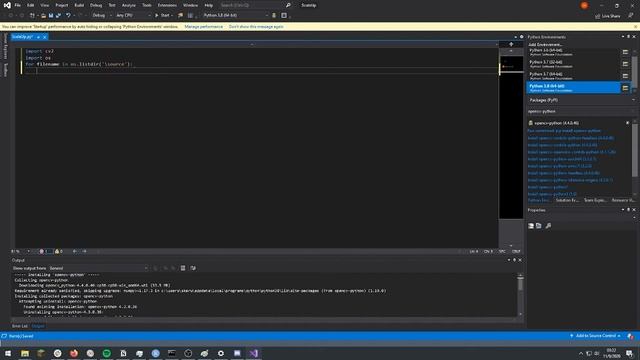Open the notification center in system tray

pos(629,353)
